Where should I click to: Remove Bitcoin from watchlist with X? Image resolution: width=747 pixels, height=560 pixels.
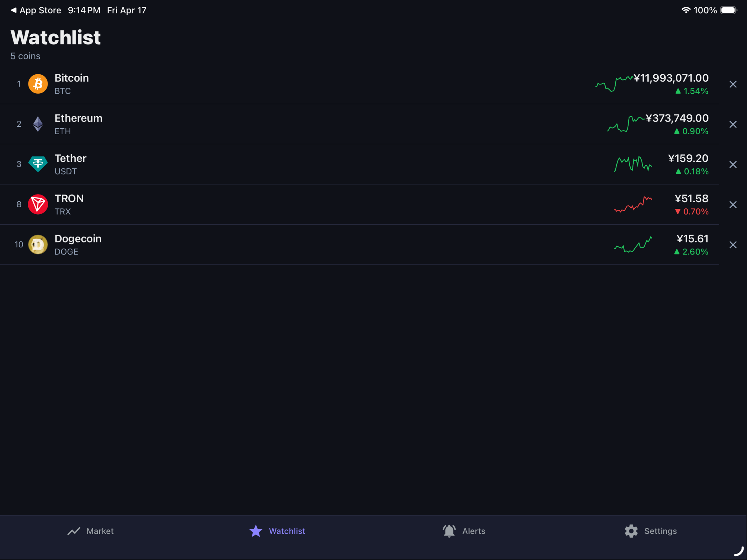click(733, 84)
